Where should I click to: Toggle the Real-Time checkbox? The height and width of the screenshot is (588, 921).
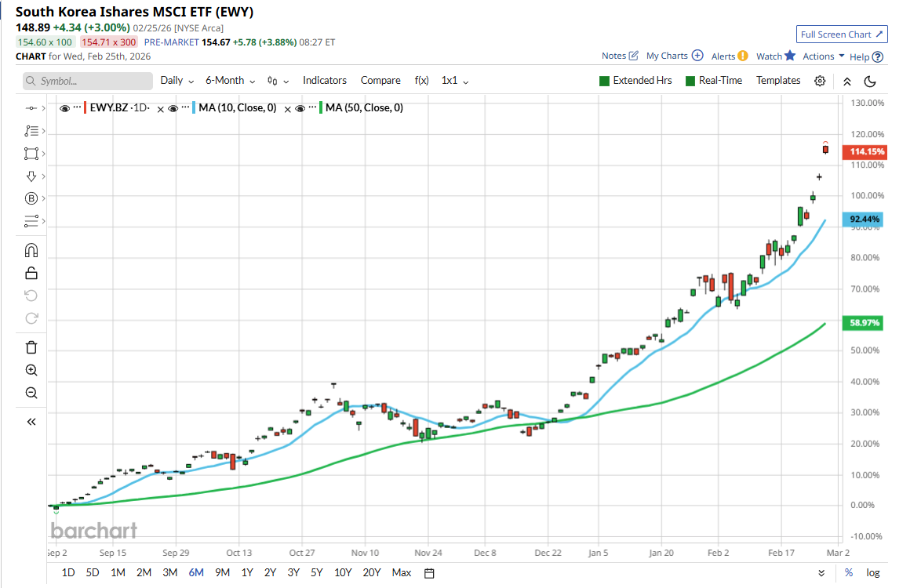(690, 81)
